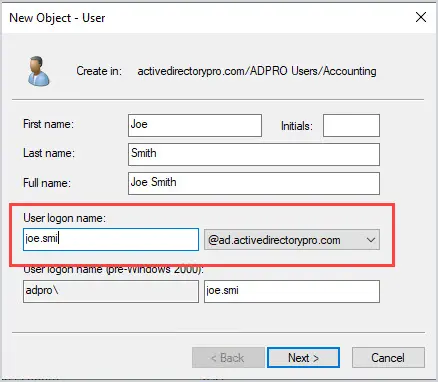Click the User logon name label

tap(64, 218)
